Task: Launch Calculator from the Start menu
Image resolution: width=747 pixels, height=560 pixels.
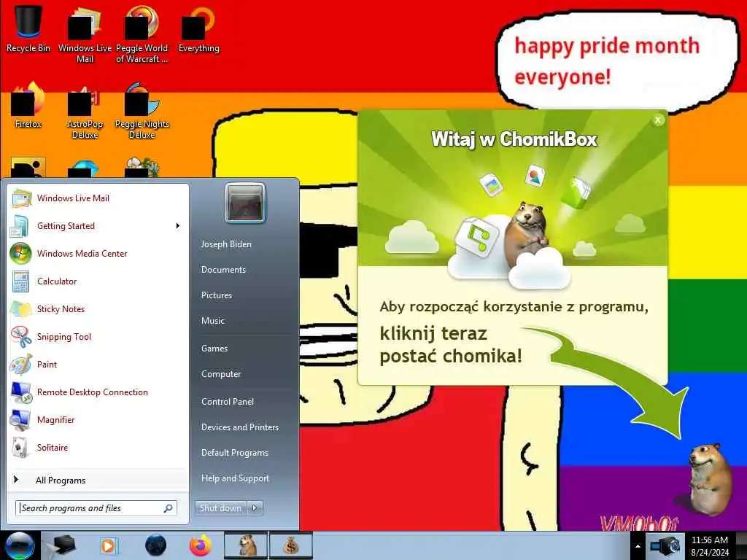Action: tap(98, 281)
